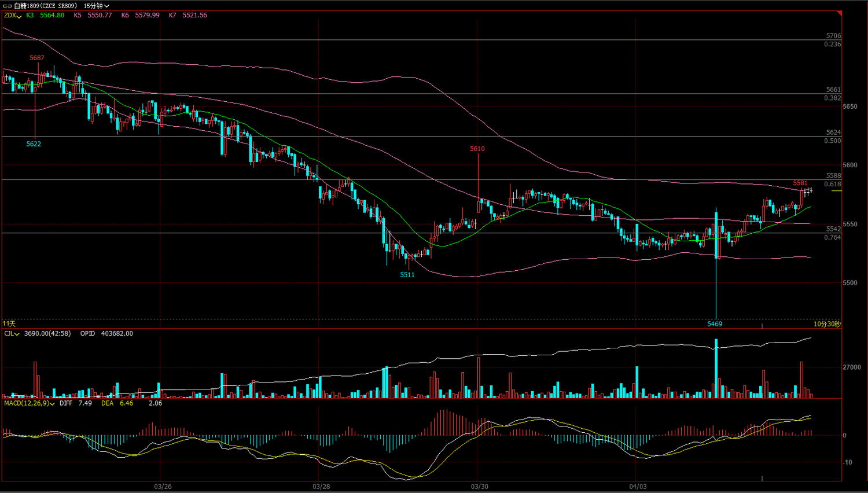Click the 04/03 date marker

638,487
